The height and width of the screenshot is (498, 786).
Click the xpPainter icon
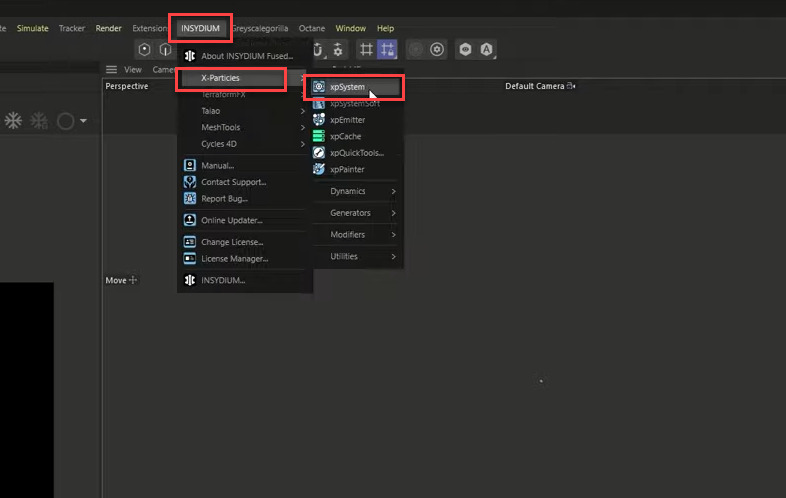(x=319, y=169)
